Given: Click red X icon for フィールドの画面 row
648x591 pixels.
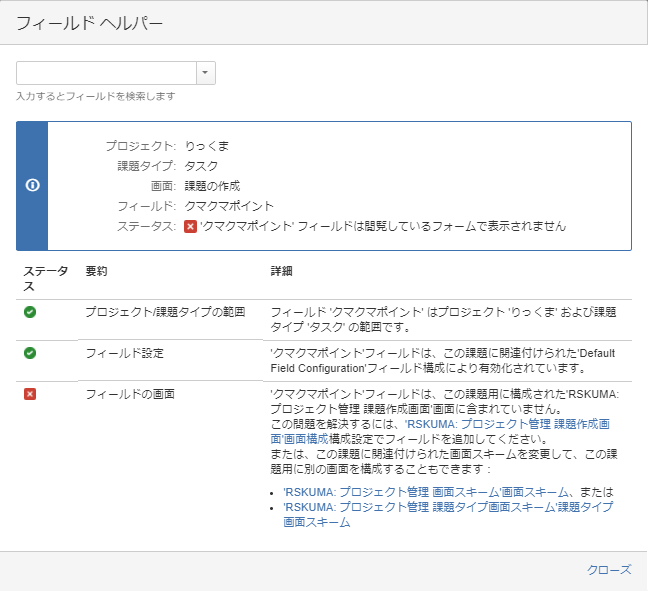Looking at the screenshot, I should pyautogui.click(x=30, y=394).
